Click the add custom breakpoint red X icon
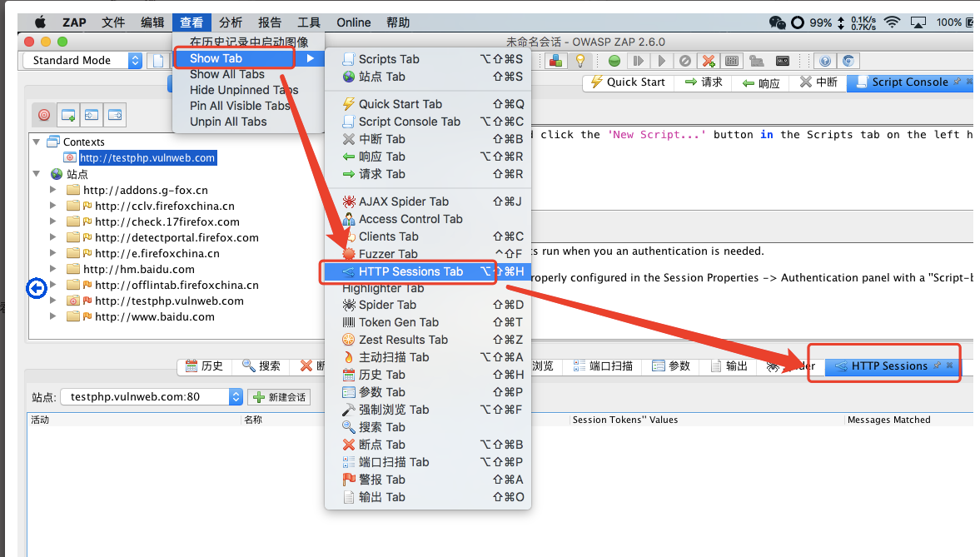 [708, 61]
